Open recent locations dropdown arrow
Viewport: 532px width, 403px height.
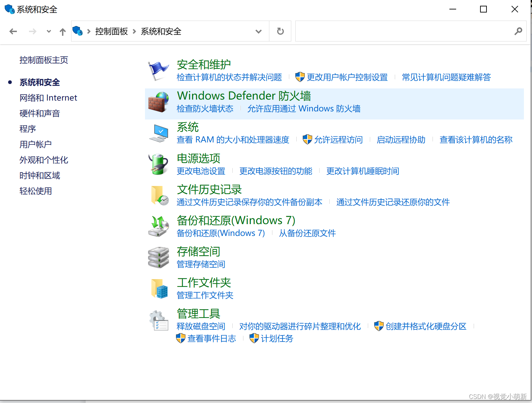49,31
